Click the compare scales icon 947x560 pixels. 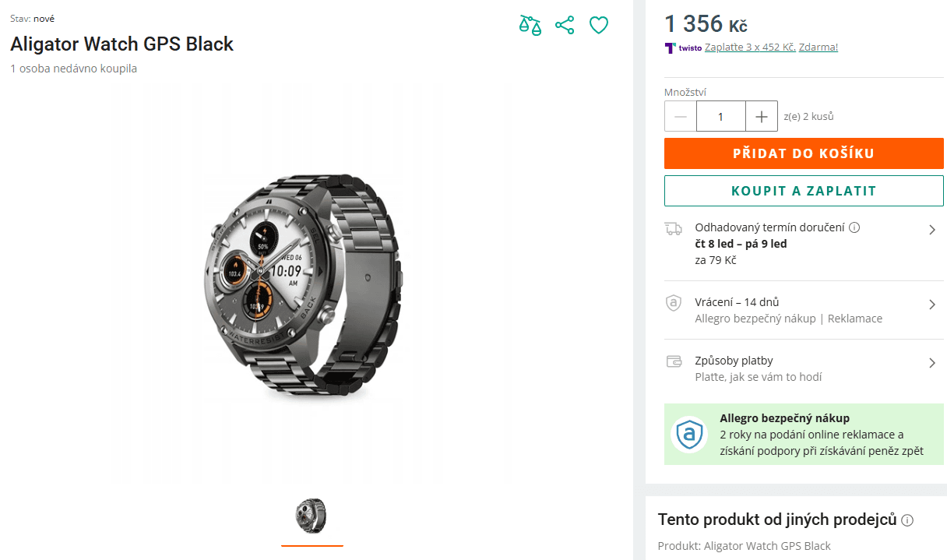[x=530, y=24]
